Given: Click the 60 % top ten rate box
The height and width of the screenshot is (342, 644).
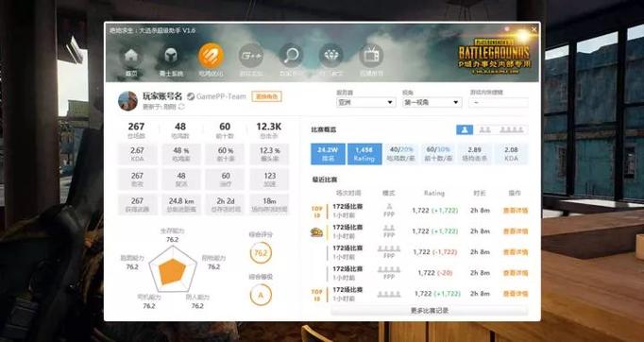Looking at the screenshot, I should point(225,154).
